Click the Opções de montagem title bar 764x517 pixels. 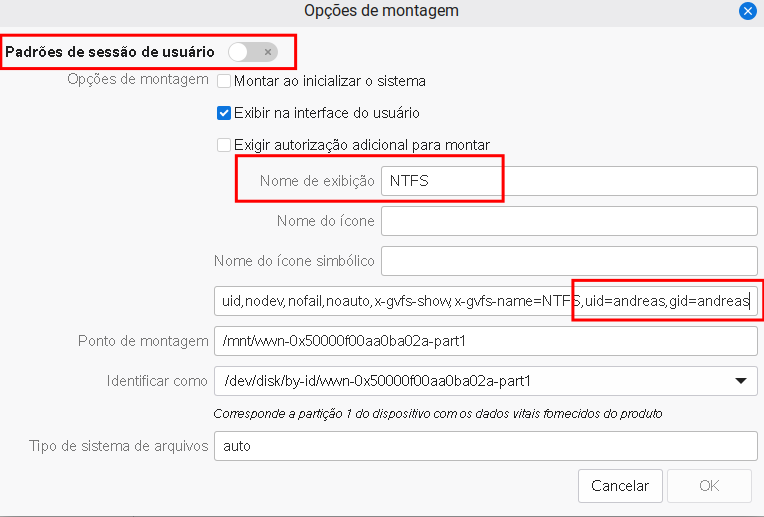pos(381,11)
